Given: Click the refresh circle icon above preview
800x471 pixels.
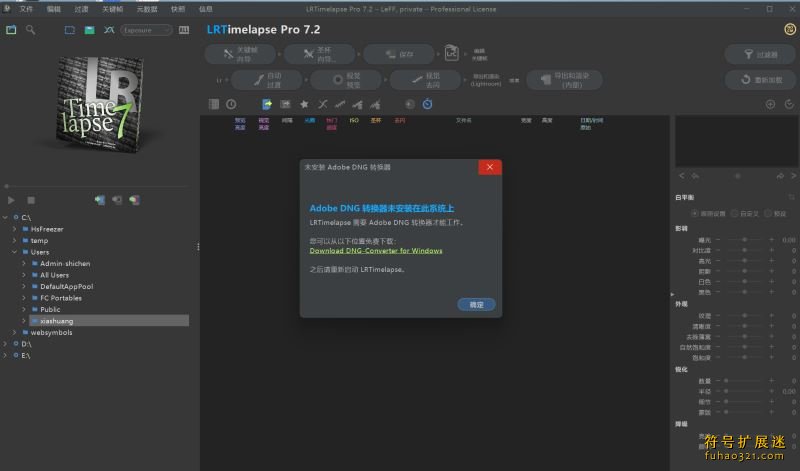Looking at the screenshot, I should (x=789, y=104).
